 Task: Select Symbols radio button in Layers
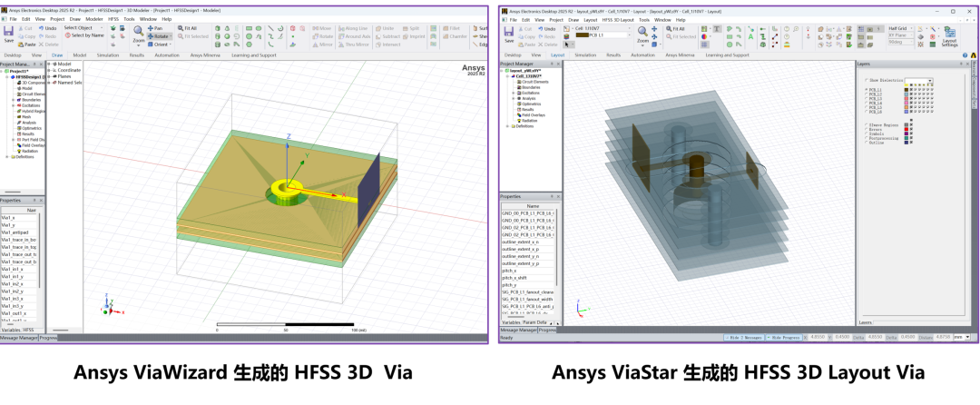[x=867, y=133]
